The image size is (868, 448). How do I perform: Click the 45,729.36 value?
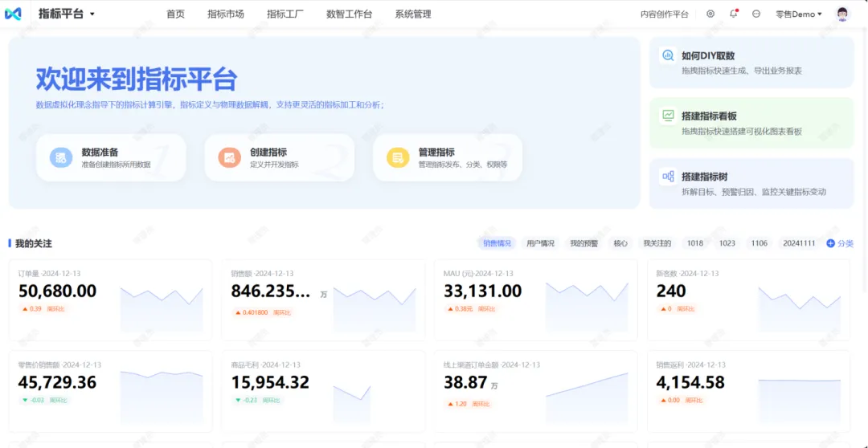point(58,382)
